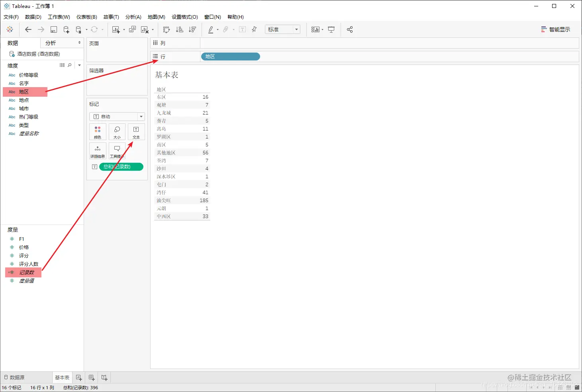The width and height of the screenshot is (582, 392).
Task: Switch to the 数据 pane tab
Action: tap(20, 43)
